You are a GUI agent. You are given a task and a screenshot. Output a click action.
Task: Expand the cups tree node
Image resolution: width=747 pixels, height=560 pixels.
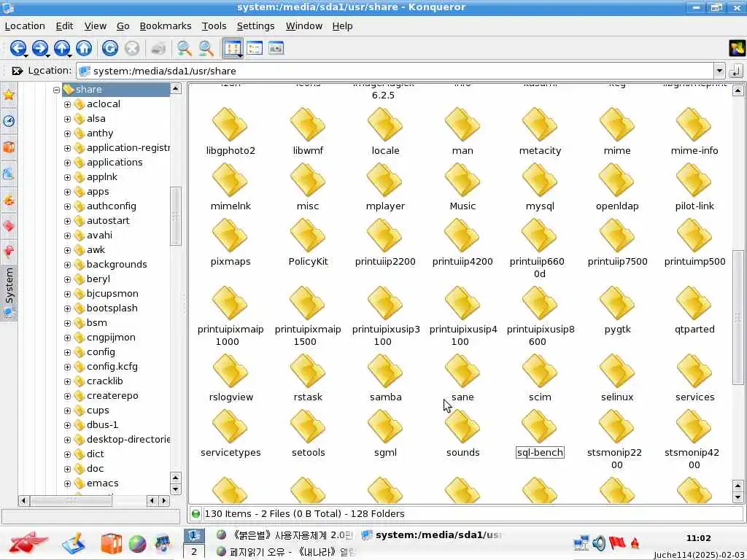tap(67, 411)
